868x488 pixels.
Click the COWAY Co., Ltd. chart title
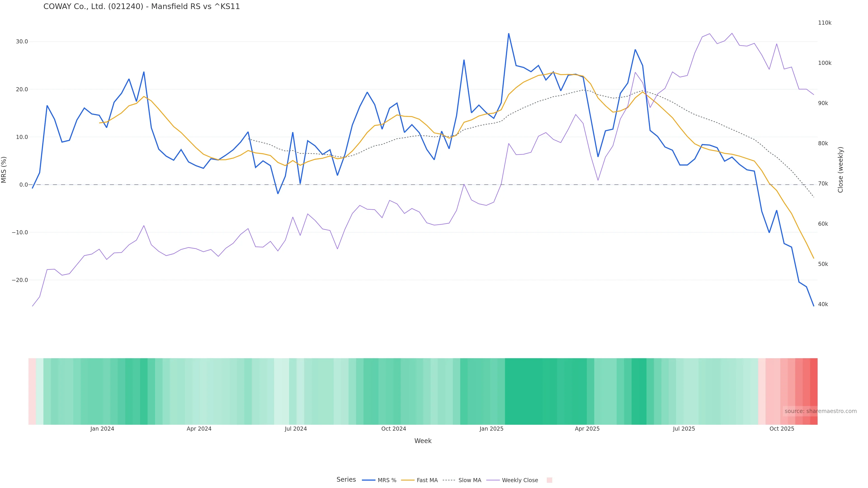pos(142,6)
